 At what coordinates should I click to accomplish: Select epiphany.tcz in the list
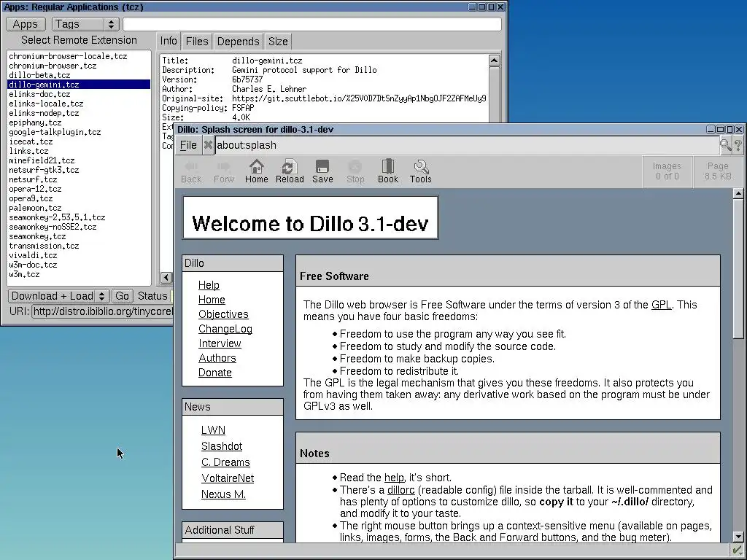79,122
